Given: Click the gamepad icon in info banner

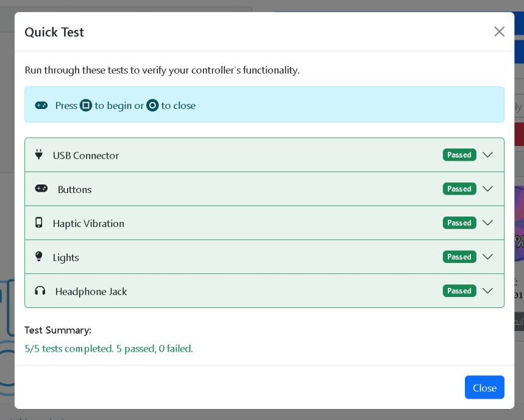Looking at the screenshot, I should 41,105.
